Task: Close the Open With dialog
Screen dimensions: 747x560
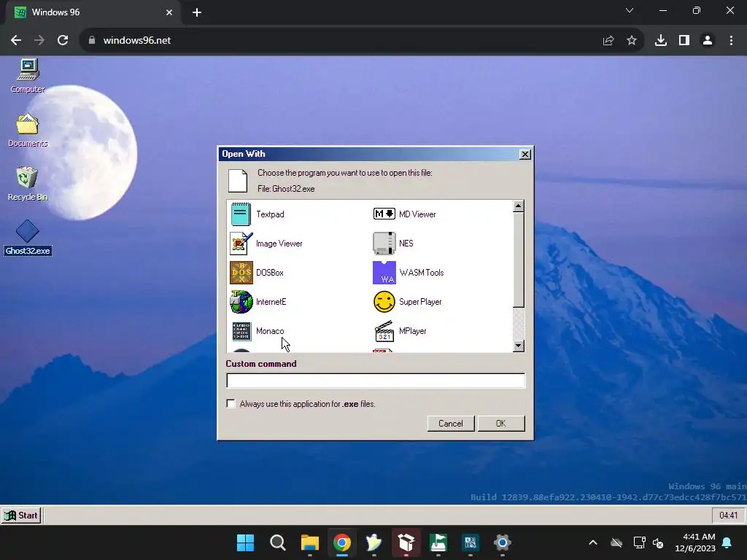Action: pos(525,155)
